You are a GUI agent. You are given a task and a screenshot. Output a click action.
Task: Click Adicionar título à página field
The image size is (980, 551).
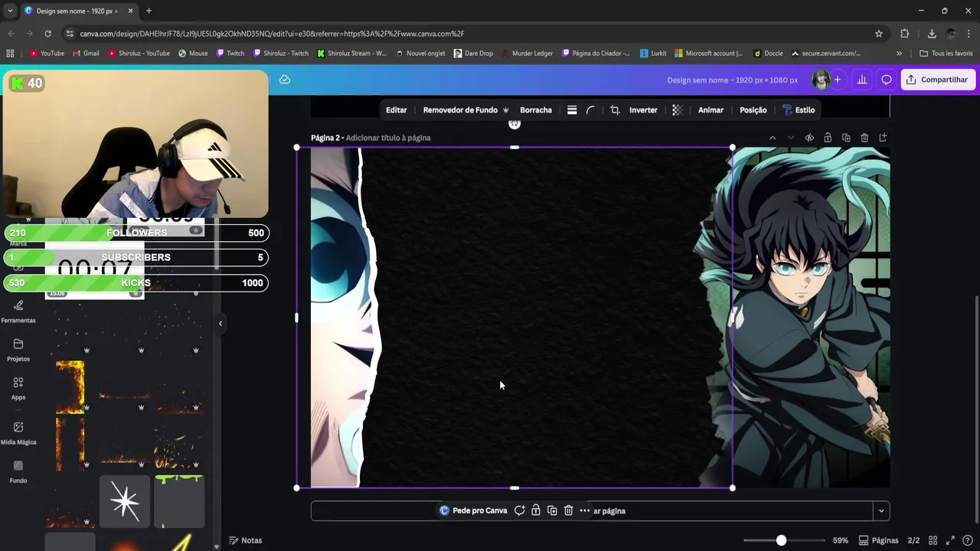click(x=388, y=138)
